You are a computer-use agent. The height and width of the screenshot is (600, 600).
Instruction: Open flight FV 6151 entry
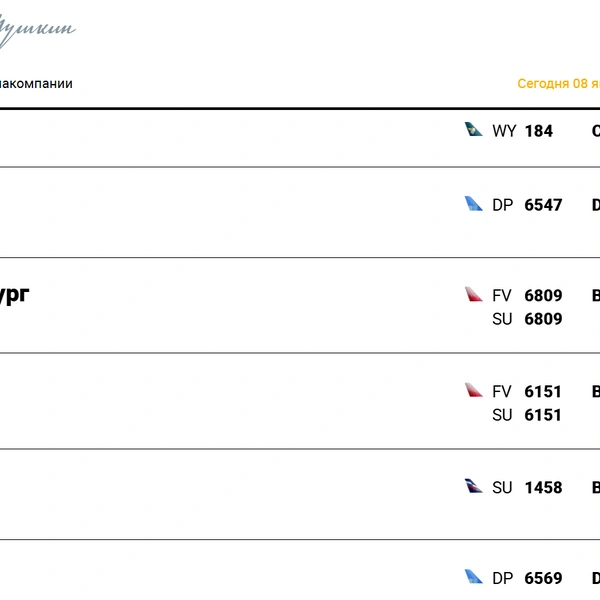click(527, 392)
